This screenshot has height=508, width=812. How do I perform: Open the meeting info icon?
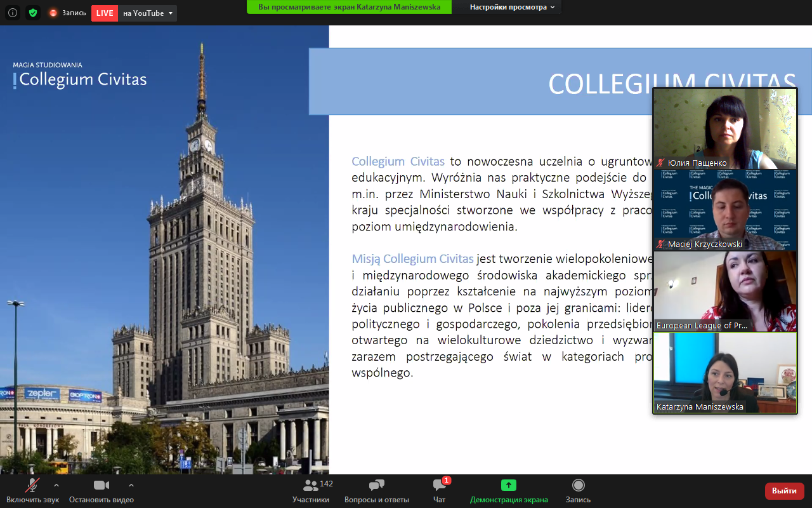pos(13,13)
